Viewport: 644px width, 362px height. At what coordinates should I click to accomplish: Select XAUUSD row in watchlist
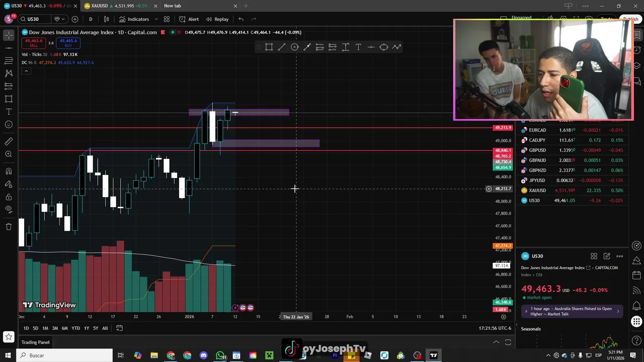coord(572,191)
